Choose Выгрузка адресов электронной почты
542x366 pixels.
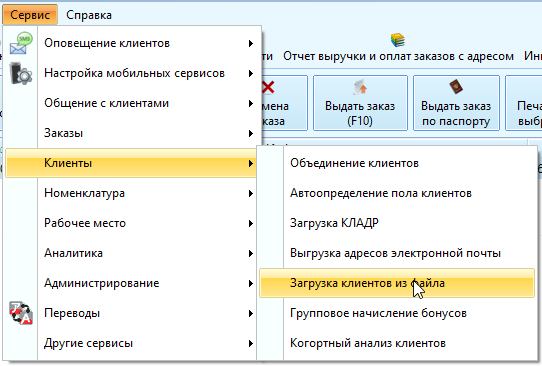click(397, 253)
